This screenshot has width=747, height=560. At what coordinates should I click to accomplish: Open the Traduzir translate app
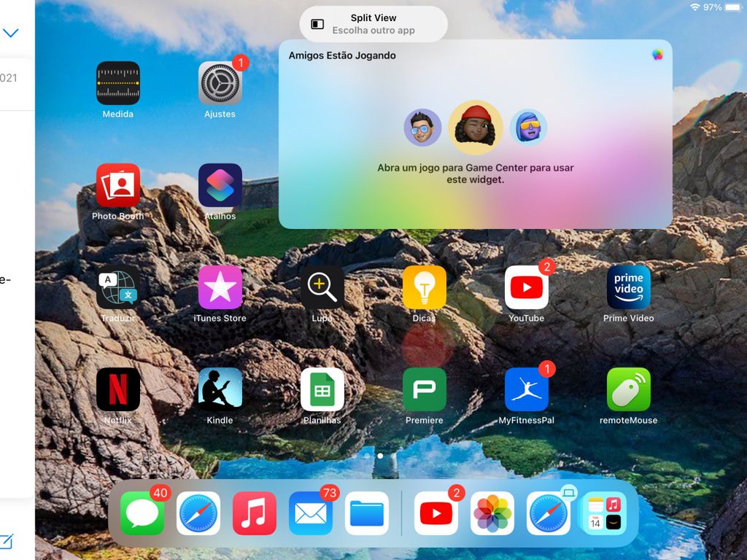pos(117,287)
